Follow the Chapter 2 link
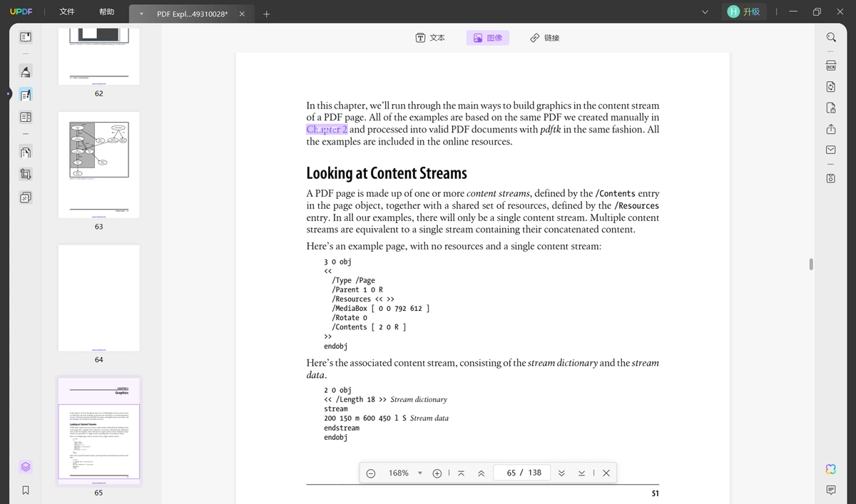 click(327, 129)
